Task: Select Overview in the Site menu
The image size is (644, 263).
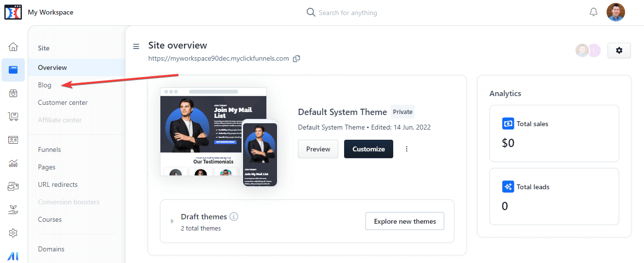Action: [76, 67]
